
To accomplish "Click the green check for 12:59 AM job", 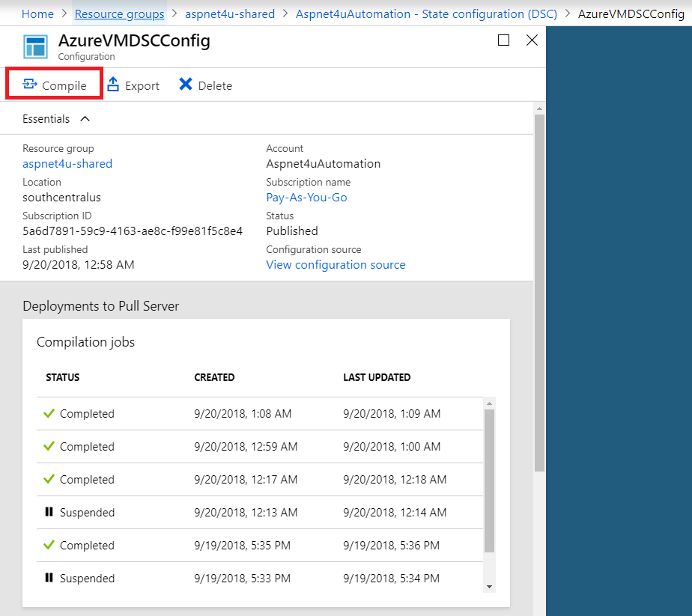I will coord(49,446).
